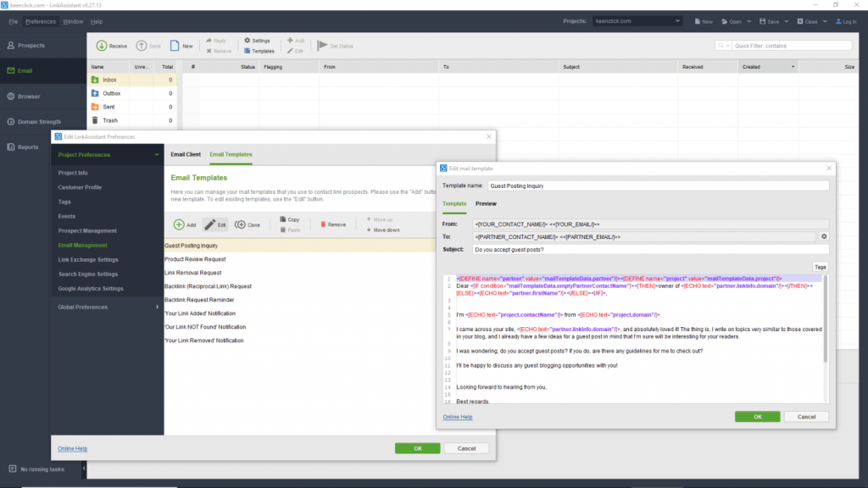Click the Quick Filter search box
The height and width of the screenshot is (488, 868).
[792, 46]
